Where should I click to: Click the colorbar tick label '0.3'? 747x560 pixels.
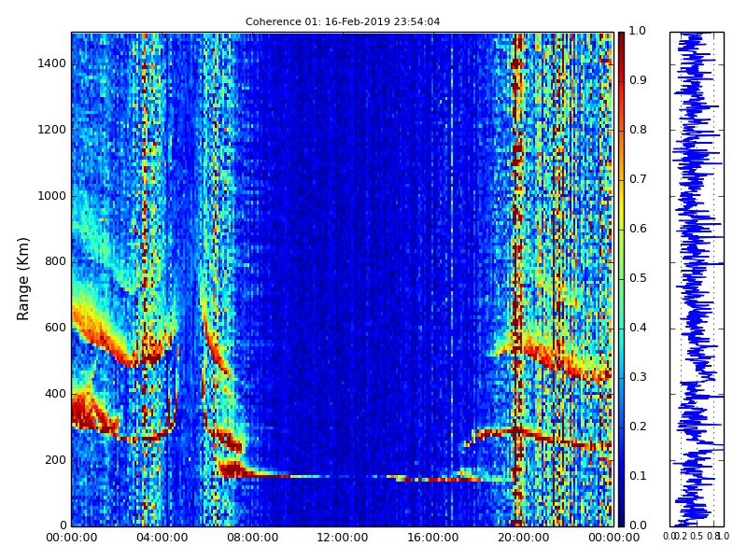point(638,377)
